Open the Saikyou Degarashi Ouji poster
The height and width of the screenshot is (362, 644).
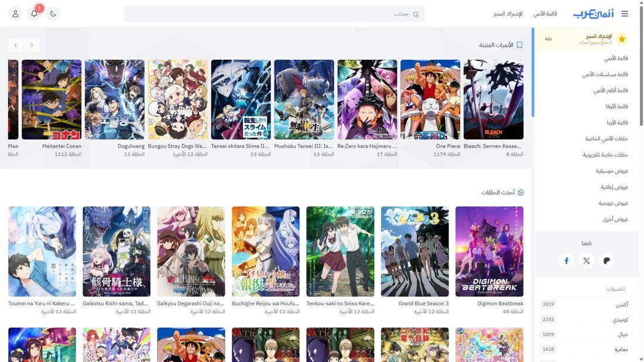(191, 251)
